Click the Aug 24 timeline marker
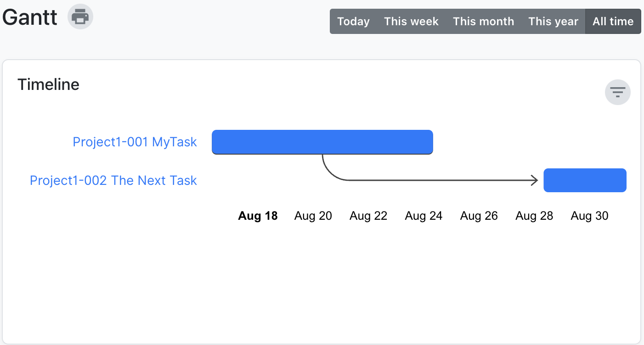 pos(424,216)
